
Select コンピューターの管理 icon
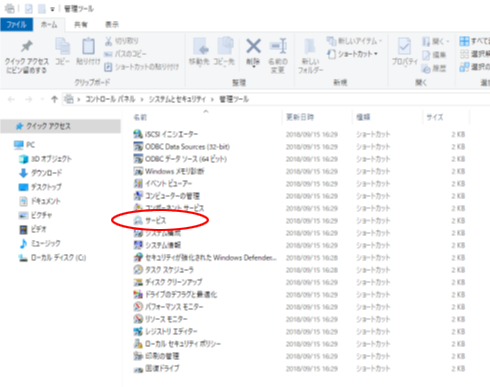coord(138,196)
